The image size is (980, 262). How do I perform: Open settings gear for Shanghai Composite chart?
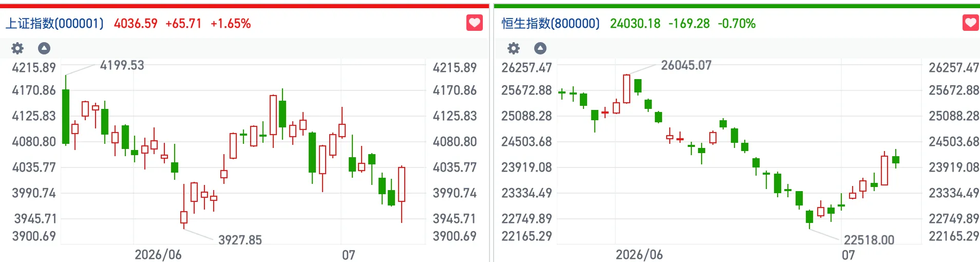point(17,48)
